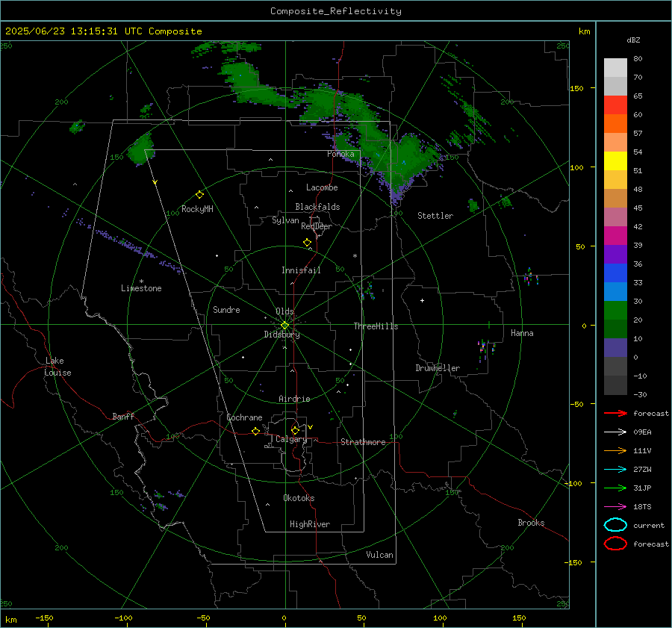Click the asterisk marker above Limestone
The height and width of the screenshot is (628, 672).
tap(141, 282)
